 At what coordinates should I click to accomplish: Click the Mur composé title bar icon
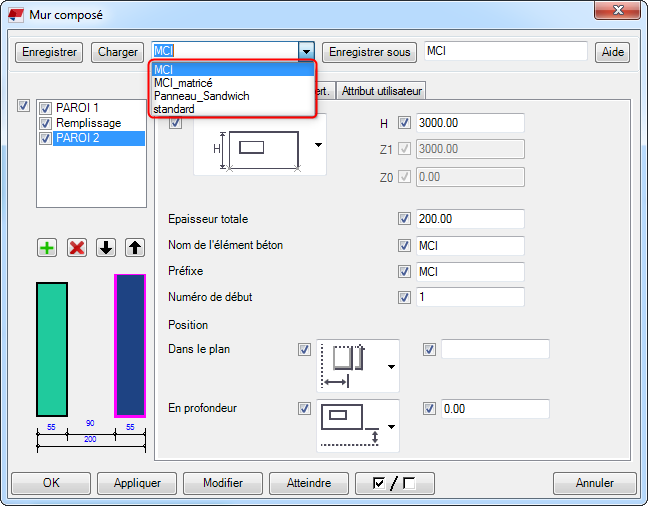pyautogui.click(x=16, y=15)
